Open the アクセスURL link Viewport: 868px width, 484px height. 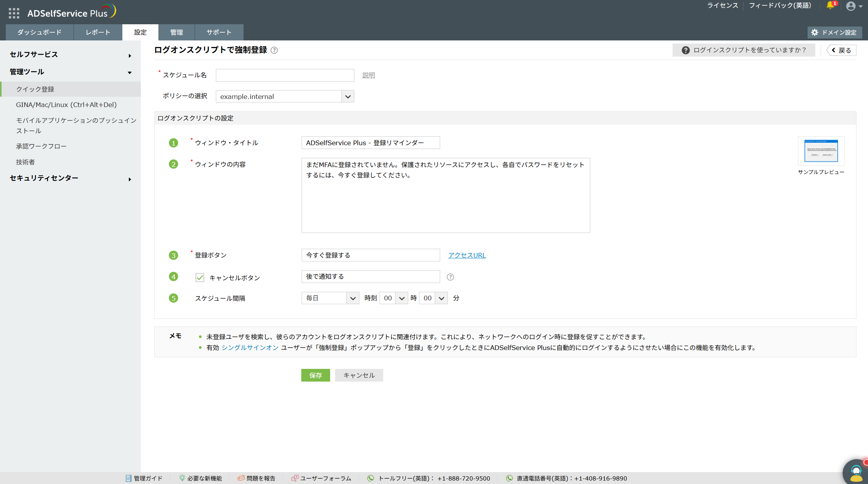click(467, 255)
